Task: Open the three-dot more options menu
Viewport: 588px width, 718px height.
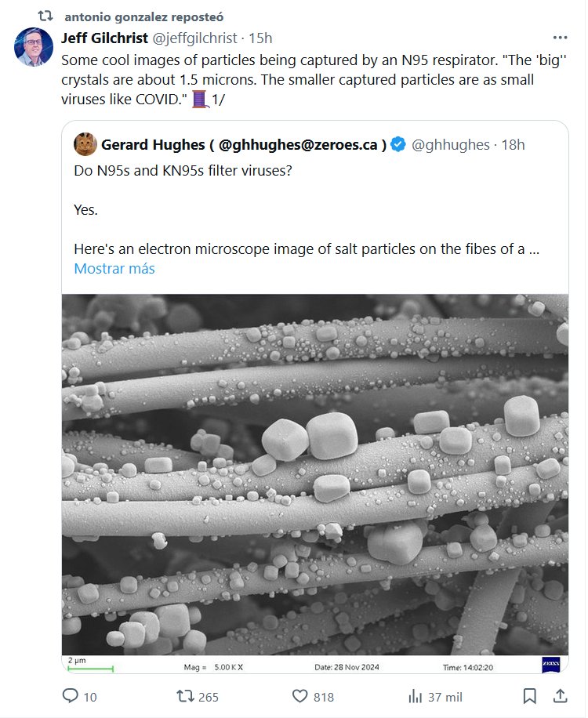Action: click(560, 38)
